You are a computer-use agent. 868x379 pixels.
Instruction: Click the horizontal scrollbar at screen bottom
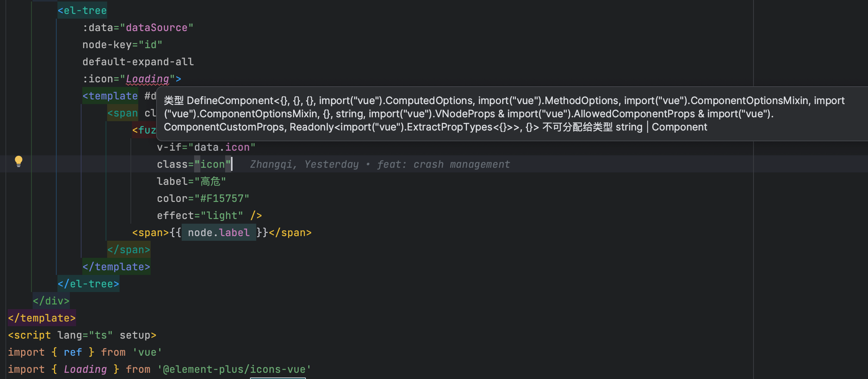278,377
